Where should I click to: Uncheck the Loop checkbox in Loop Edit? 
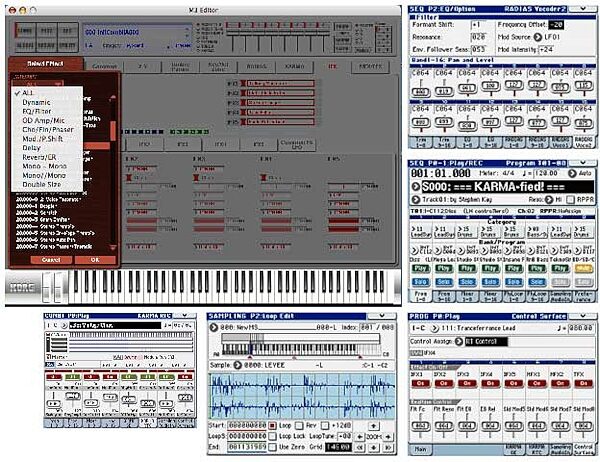tap(272, 425)
